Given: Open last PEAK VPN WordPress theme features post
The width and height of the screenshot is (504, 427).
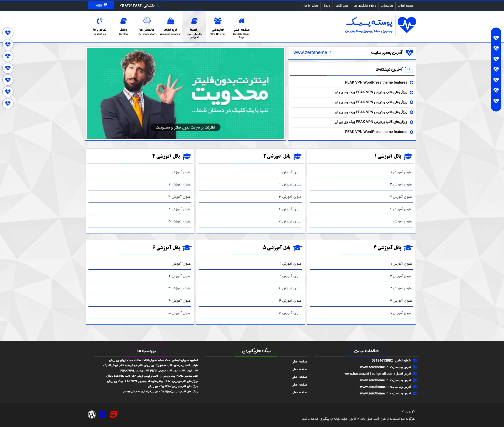Looking at the screenshot, I should pos(376,132).
